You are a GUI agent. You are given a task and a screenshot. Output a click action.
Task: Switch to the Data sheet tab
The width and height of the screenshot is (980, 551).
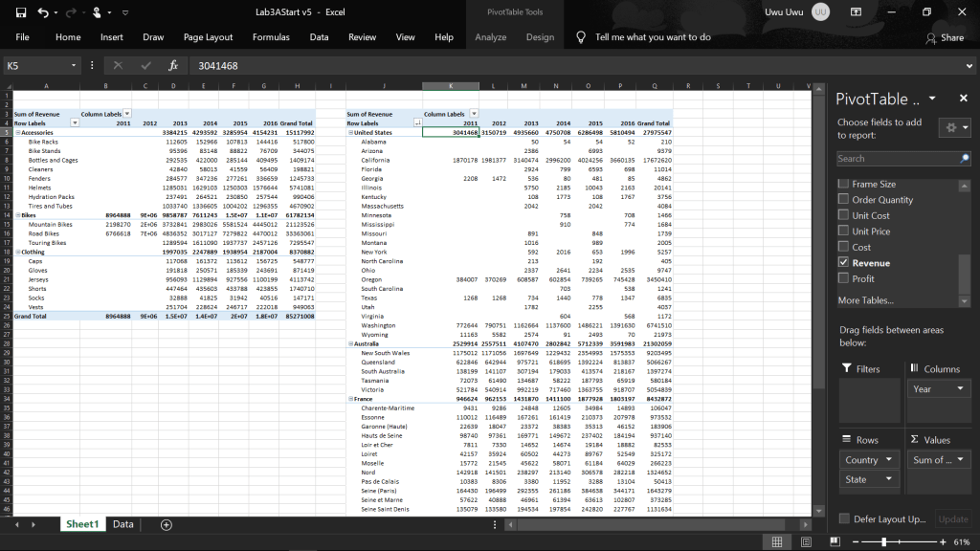[123, 524]
